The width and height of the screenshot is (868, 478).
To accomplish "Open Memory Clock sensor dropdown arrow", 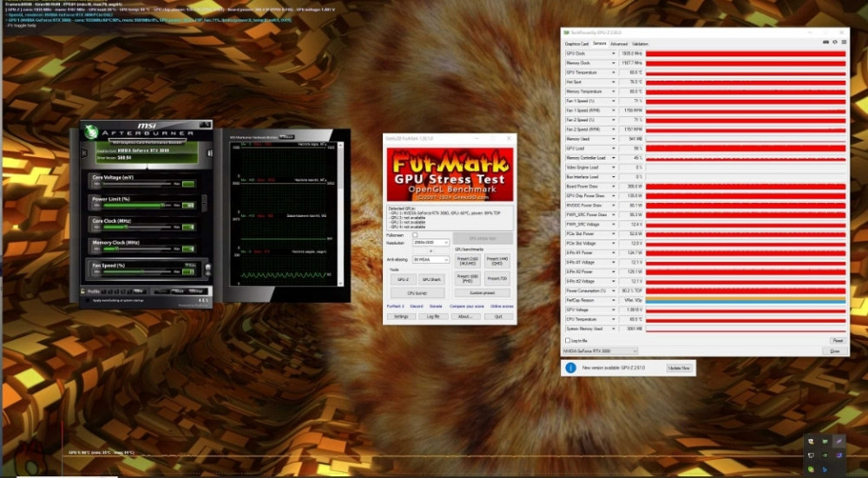I will point(614,63).
